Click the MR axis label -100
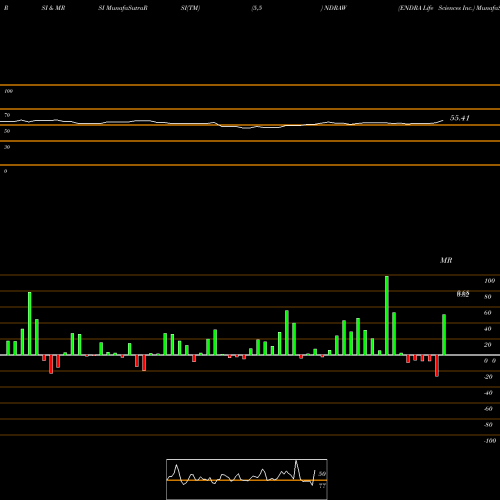The height and width of the screenshot is (500, 500). [x=490, y=441]
